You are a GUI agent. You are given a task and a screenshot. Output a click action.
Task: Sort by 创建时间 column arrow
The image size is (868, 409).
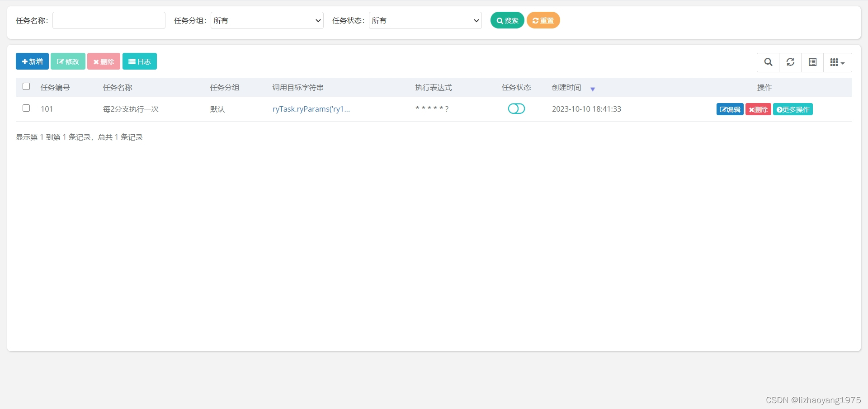tap(593, 89)
